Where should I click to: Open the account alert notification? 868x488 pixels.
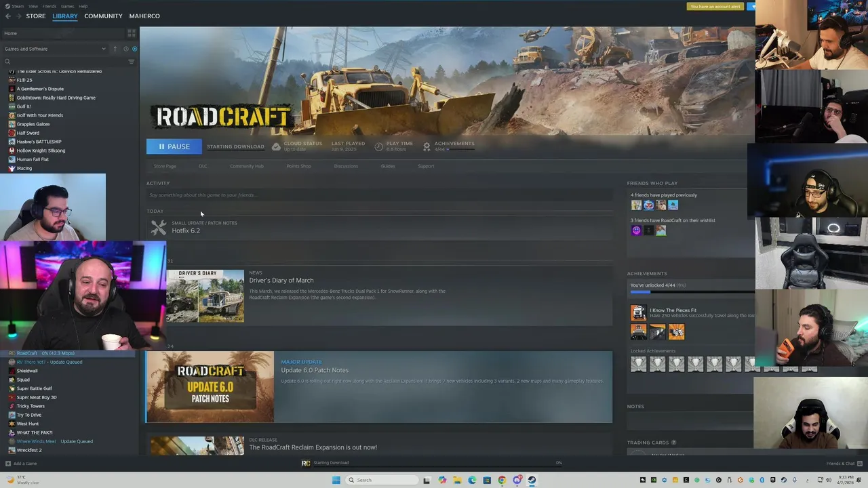point(715,7)
